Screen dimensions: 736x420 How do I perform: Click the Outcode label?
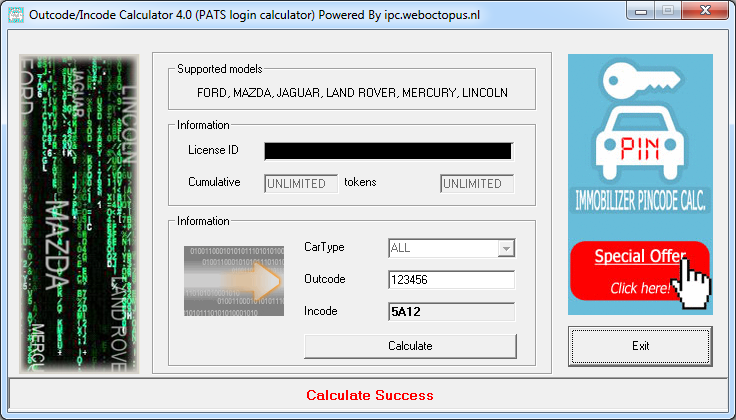tap(325, 279)
